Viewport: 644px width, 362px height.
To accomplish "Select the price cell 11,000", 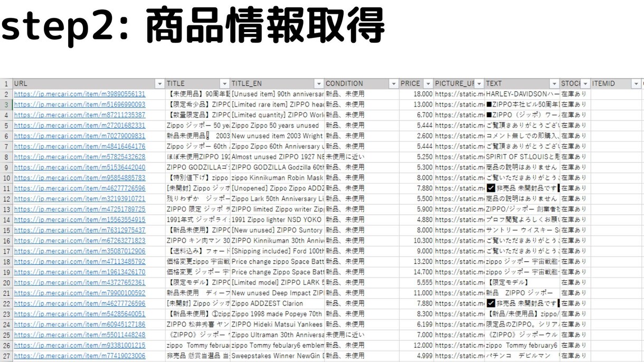I will (x=416, y=293).
